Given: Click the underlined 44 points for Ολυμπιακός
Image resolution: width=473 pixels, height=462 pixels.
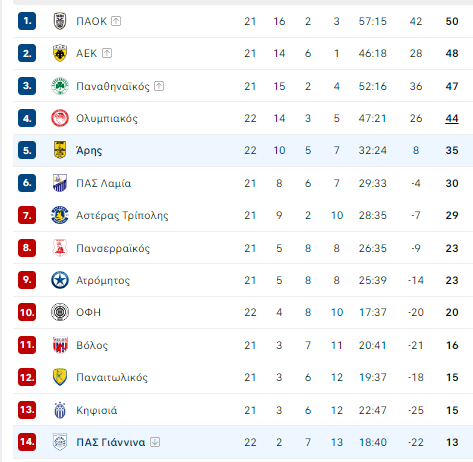Looking at the screenshot, I should 452,118.
